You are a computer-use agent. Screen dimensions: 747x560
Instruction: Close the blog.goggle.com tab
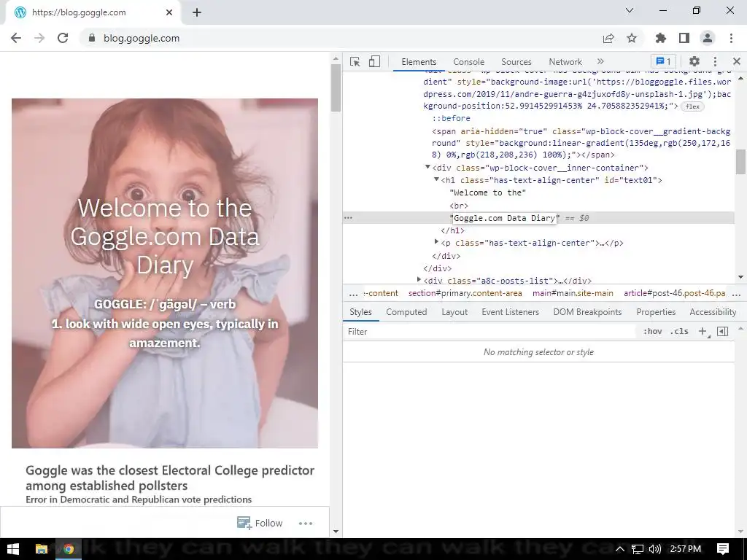(x=169, y=12)
